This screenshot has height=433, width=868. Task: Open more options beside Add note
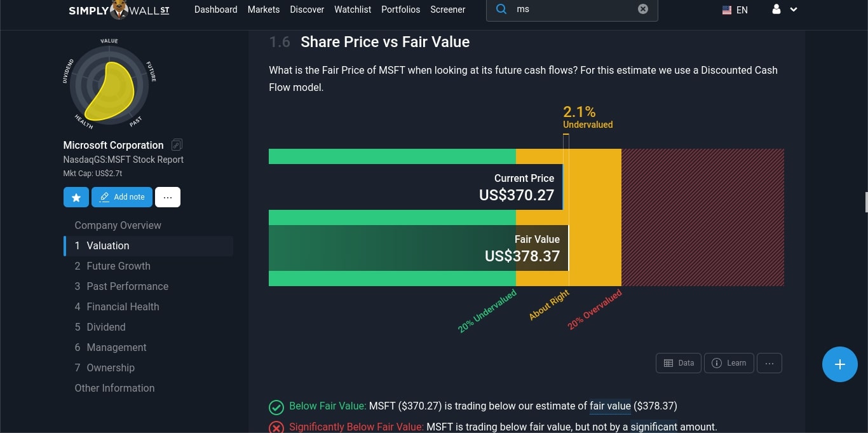[x=167, y=197]
